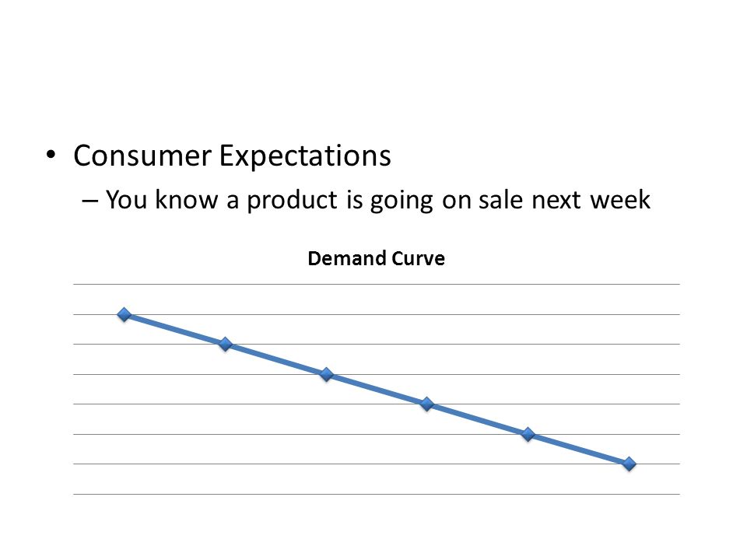Image resolution: width=747 pixels, height=560 pixels.
Task: Select the 'Demand Curve' chart title
Action: click(x=377, y=258)
